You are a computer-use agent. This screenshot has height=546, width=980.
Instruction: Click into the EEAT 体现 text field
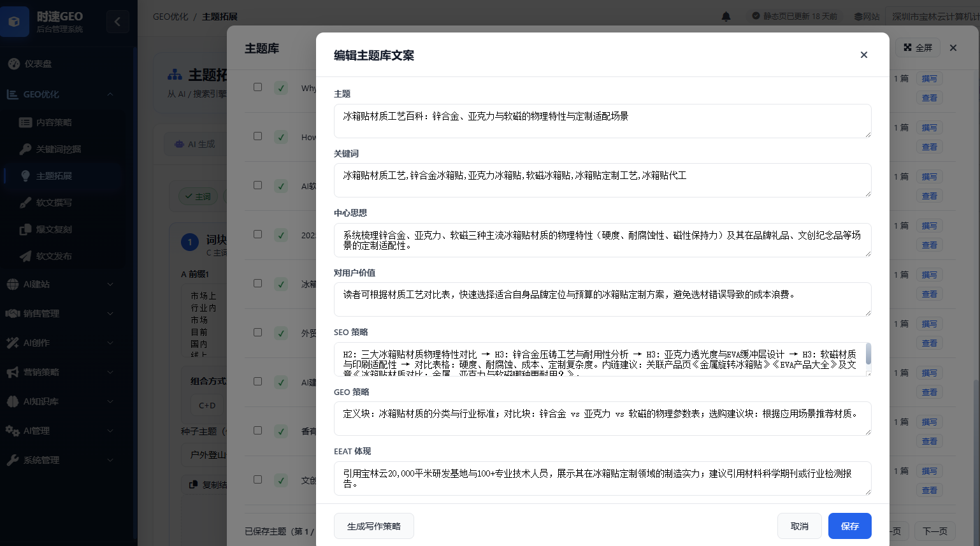click(x=602, y=478)
